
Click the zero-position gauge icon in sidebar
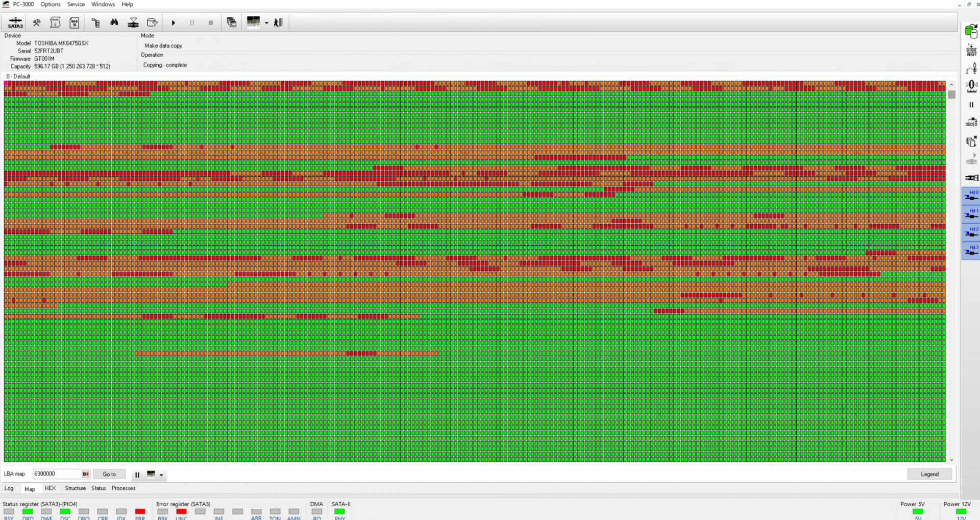click(971, 86)
